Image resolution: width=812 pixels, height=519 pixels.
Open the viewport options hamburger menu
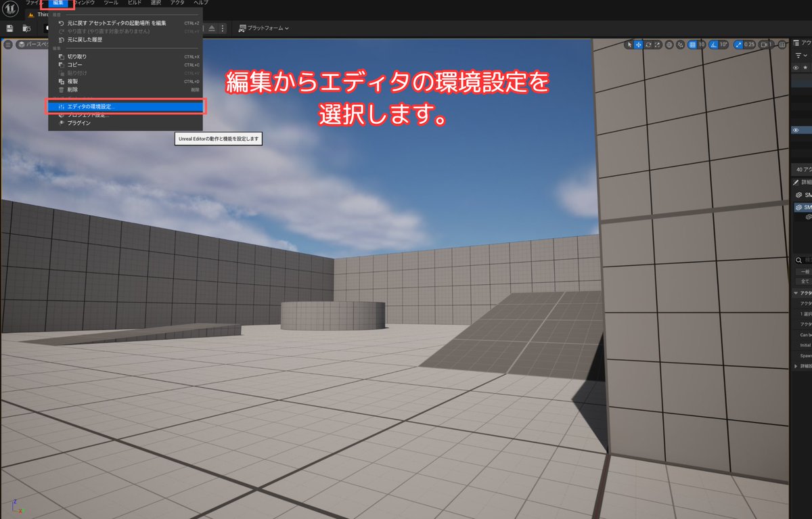tap(8, 45)
